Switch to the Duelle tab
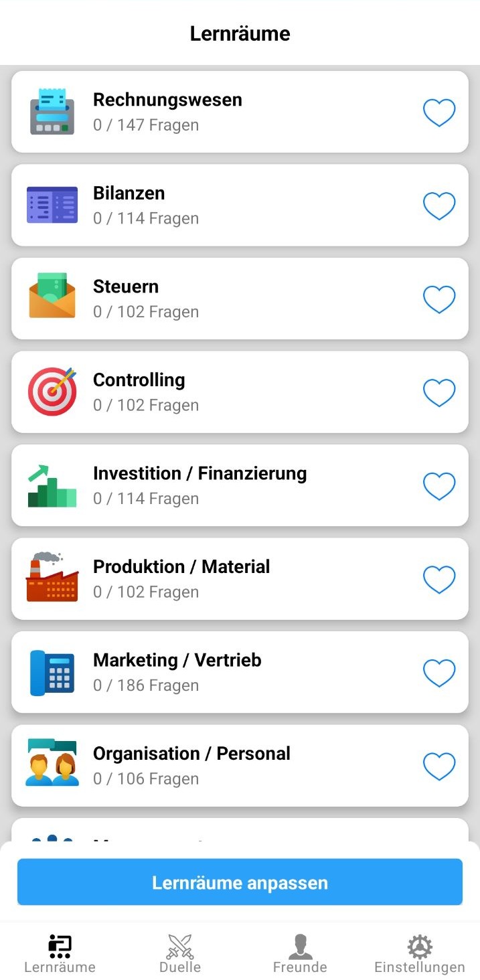The width and height of the screenshot is (480, 980). pyautogui.click(x=180, y=953)
